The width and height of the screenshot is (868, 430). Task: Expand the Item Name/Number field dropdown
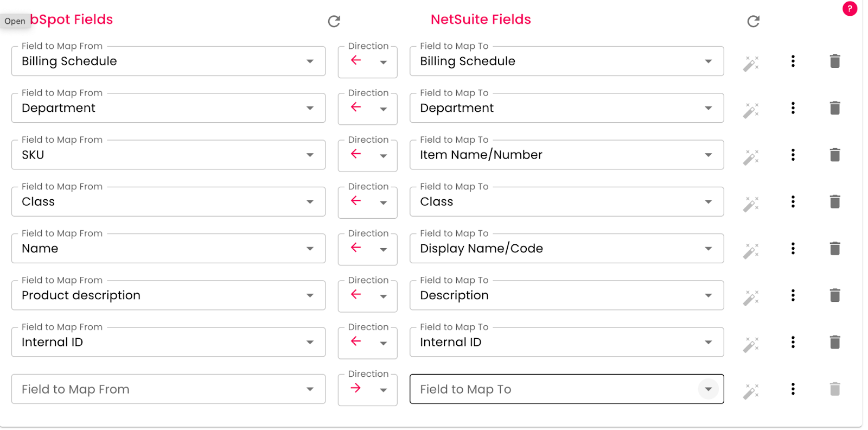[708, 155]
